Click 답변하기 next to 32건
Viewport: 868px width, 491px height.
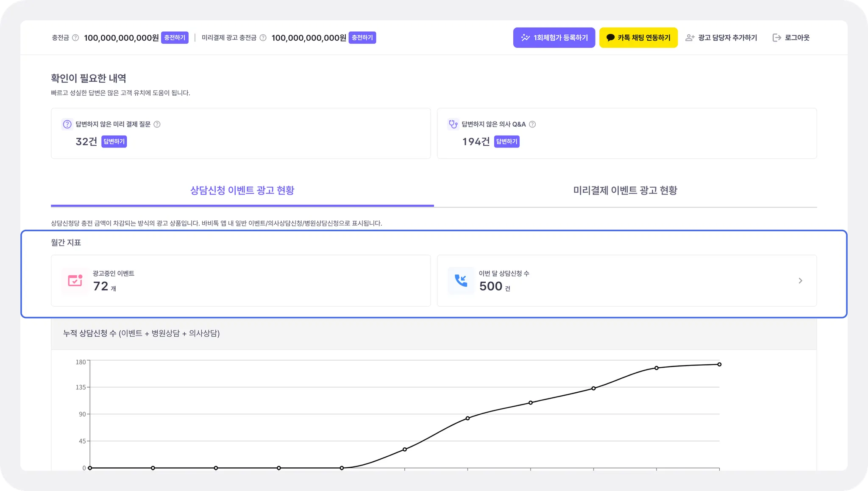click(114, 141)
